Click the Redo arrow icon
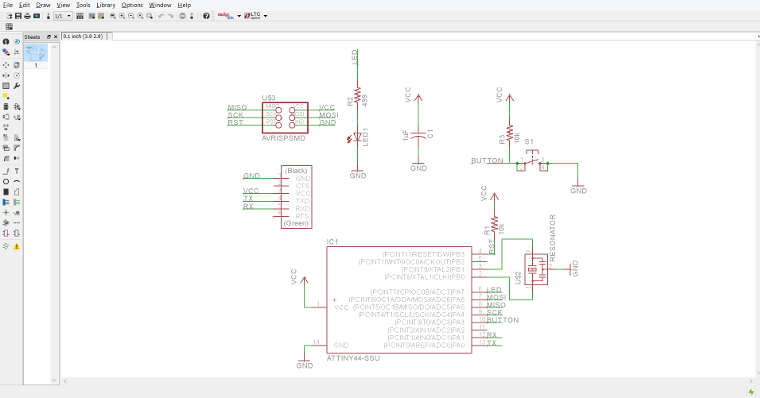This screenshot has height=398, width=760. pyautogui.click(x=171, y=16)
